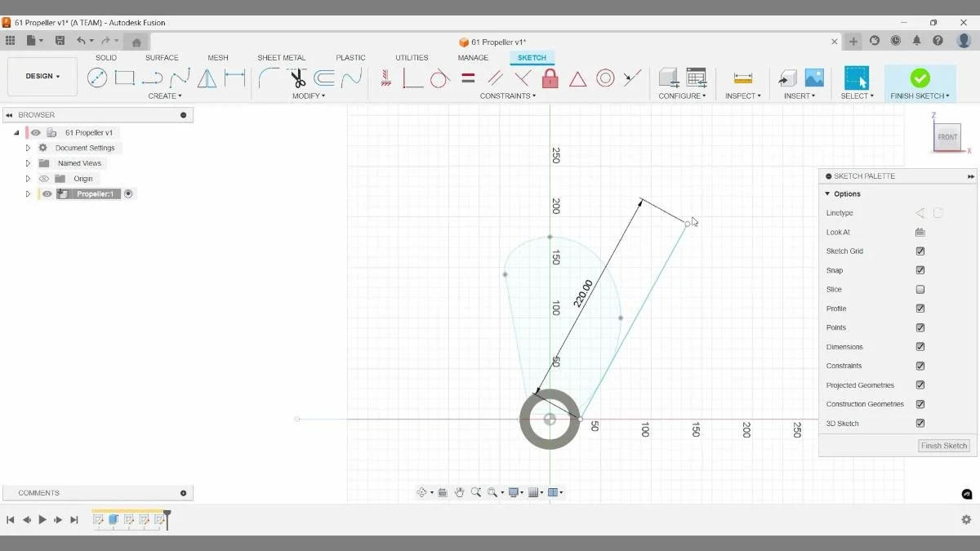Open the Constraints dropdown menu
980x551 pixels.
pyautogui.click(x=507, y=96)
